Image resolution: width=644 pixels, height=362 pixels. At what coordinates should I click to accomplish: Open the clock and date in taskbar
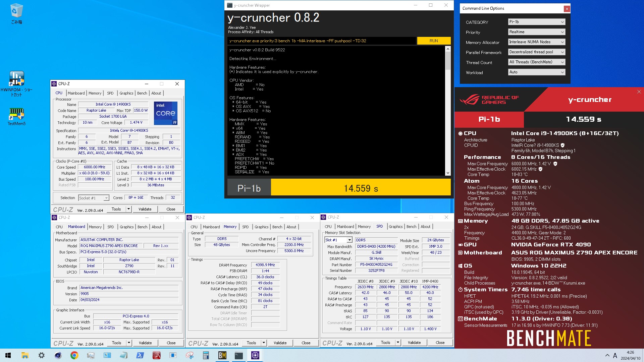(x=630, y=355)
